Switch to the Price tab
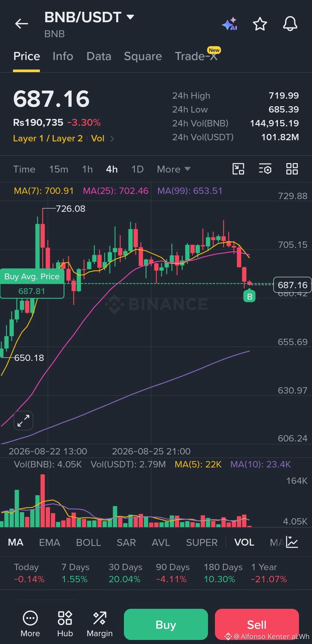Viewport: 312px width, 644px height. [27, 56]
